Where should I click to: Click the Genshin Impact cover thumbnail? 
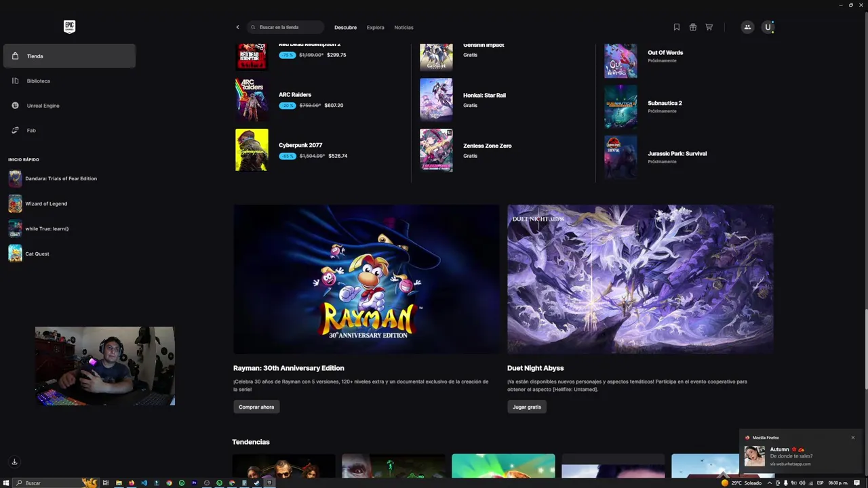coord(436,58)
